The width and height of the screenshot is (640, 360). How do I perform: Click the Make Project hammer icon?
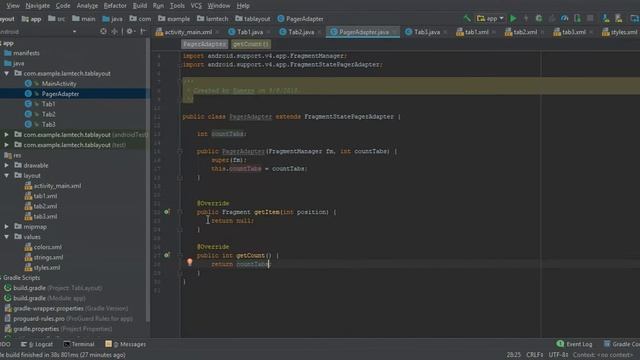click(x=467, y=18)
